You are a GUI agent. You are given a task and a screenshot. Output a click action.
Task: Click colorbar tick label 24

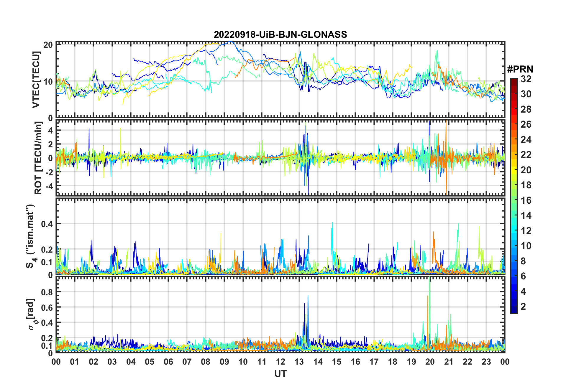(x=526, y=140)
